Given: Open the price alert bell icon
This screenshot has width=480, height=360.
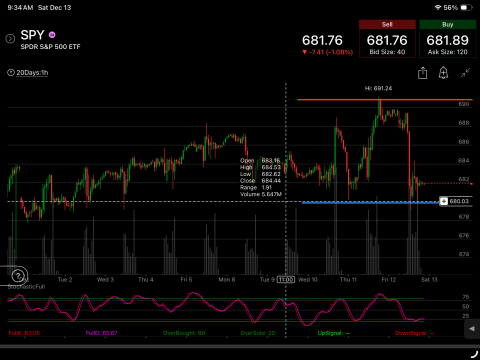Looking at the screenshot, I should 443,73.
